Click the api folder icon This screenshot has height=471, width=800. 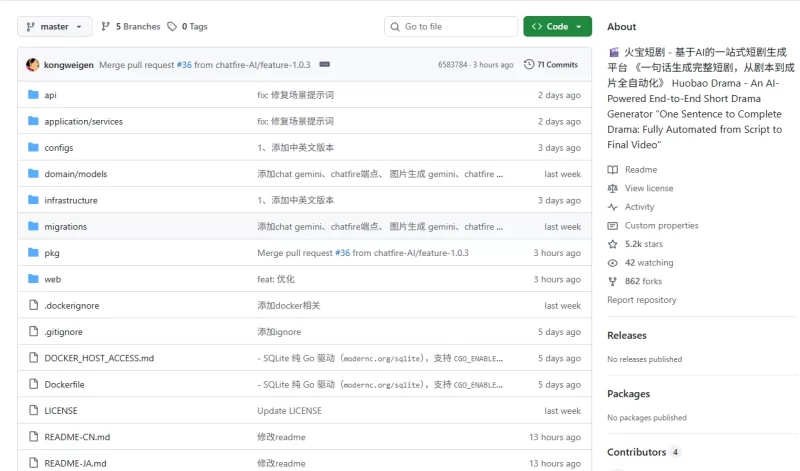33,94
